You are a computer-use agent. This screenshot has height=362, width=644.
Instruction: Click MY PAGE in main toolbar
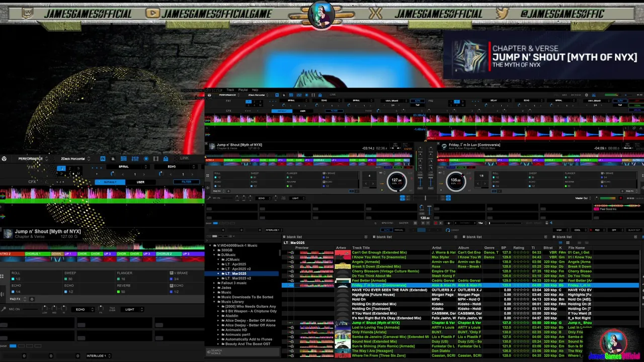pos(576,95)
